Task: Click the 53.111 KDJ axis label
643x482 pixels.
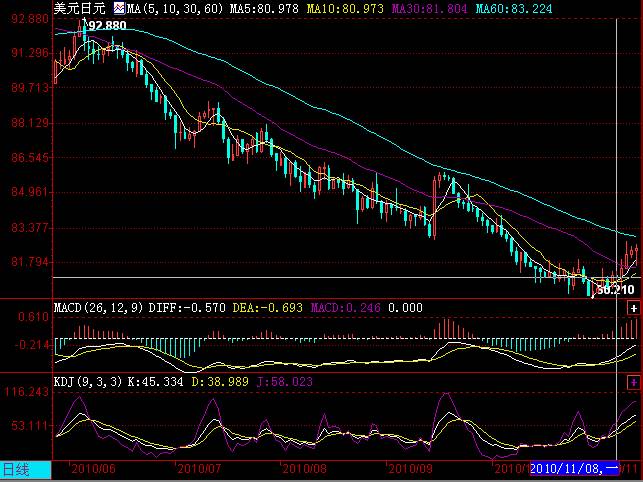Action: point(30,425)
